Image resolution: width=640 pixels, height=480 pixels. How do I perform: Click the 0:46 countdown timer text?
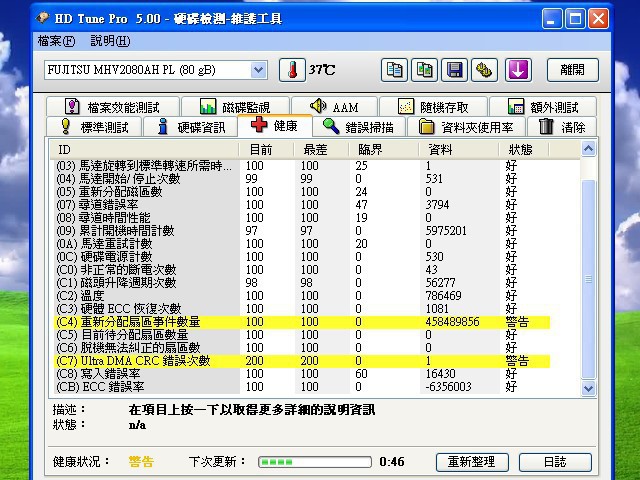click(392, 462)
